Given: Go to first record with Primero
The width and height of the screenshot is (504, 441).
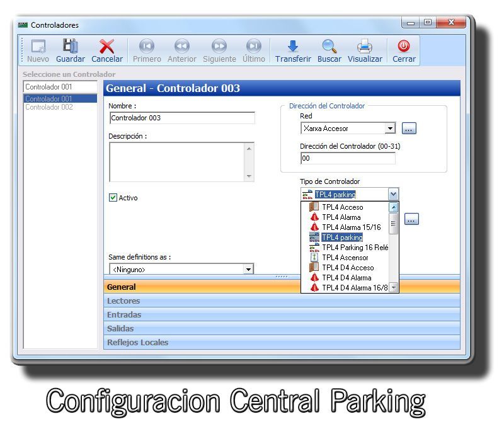Looking at the screenshot, I should 147,46.
